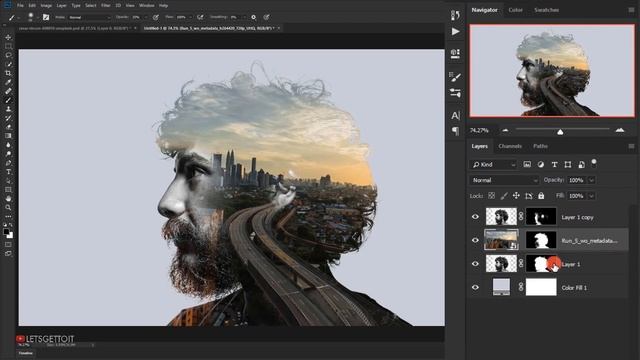This screenshot has height=360, width=640.
Task: Select the Lasso tool
Action: pyautogui.click(x=8, y=55)
